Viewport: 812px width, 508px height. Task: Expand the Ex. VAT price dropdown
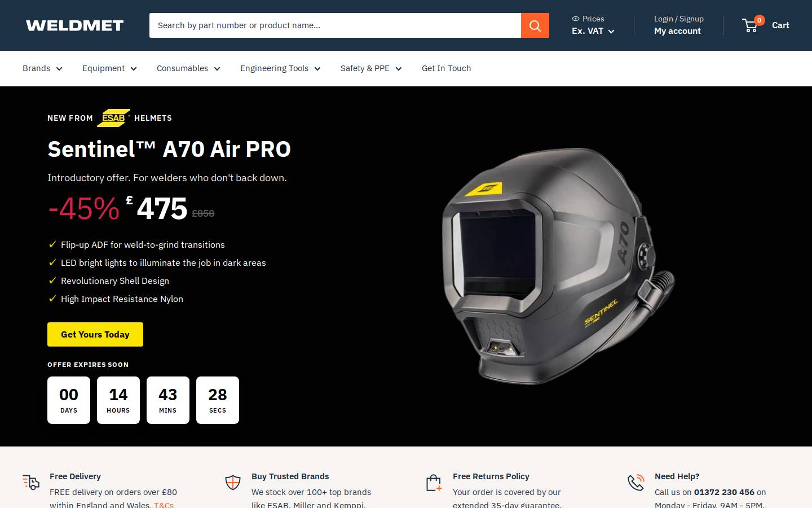point(593,31)
